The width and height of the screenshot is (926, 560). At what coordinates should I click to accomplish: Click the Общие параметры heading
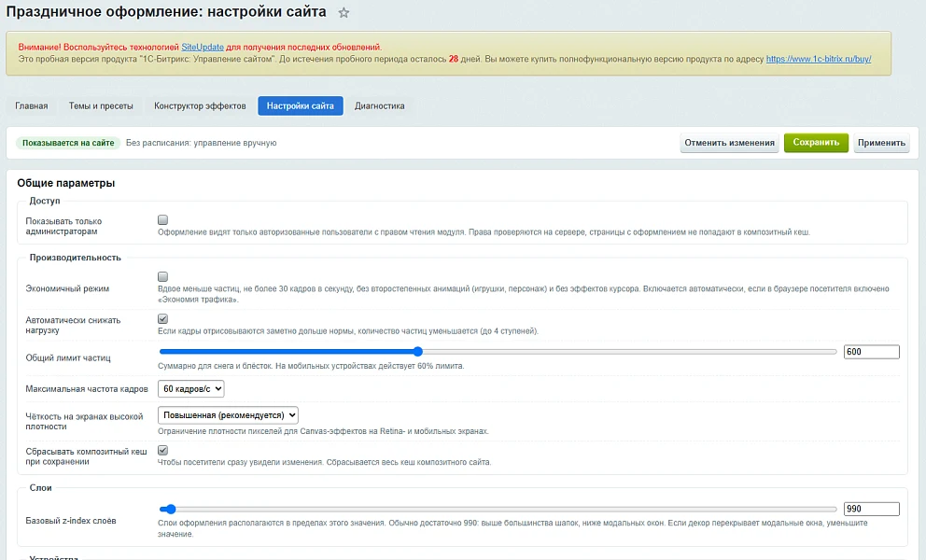click(x=66, y=183)
